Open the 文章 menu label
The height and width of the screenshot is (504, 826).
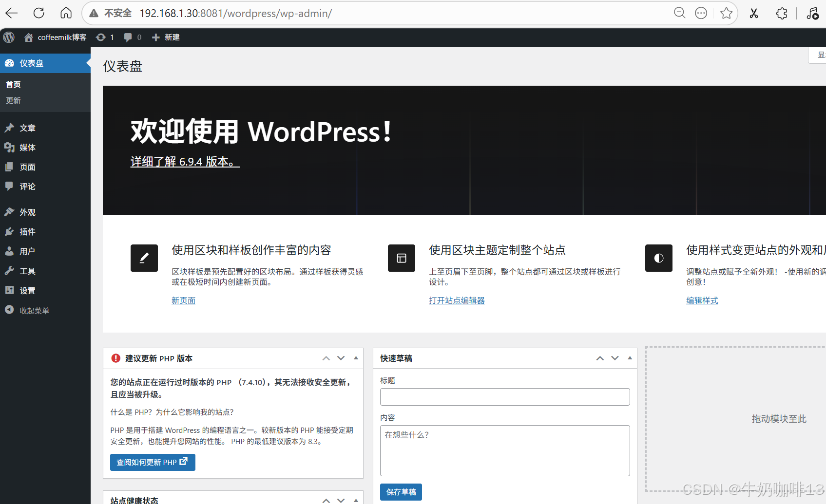[x=27, y=128]
